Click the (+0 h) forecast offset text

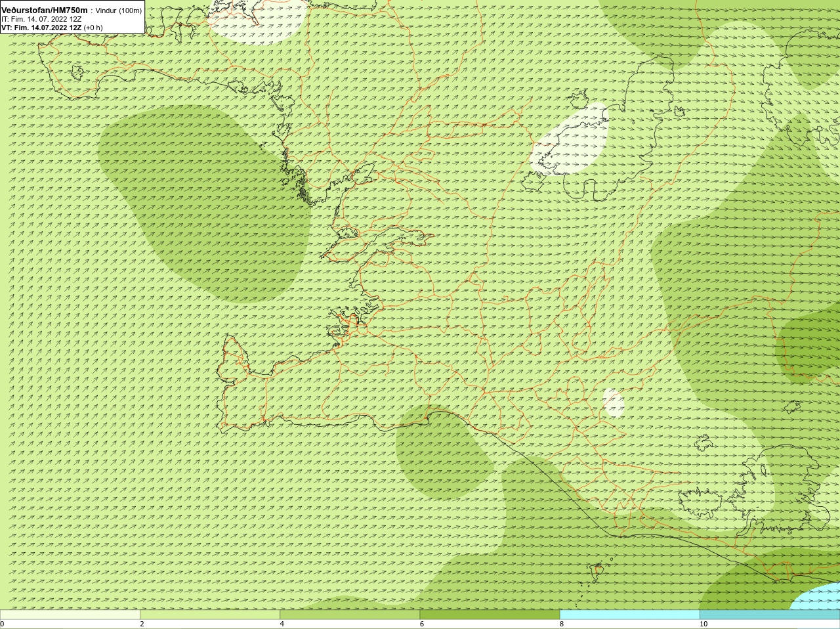93,28
